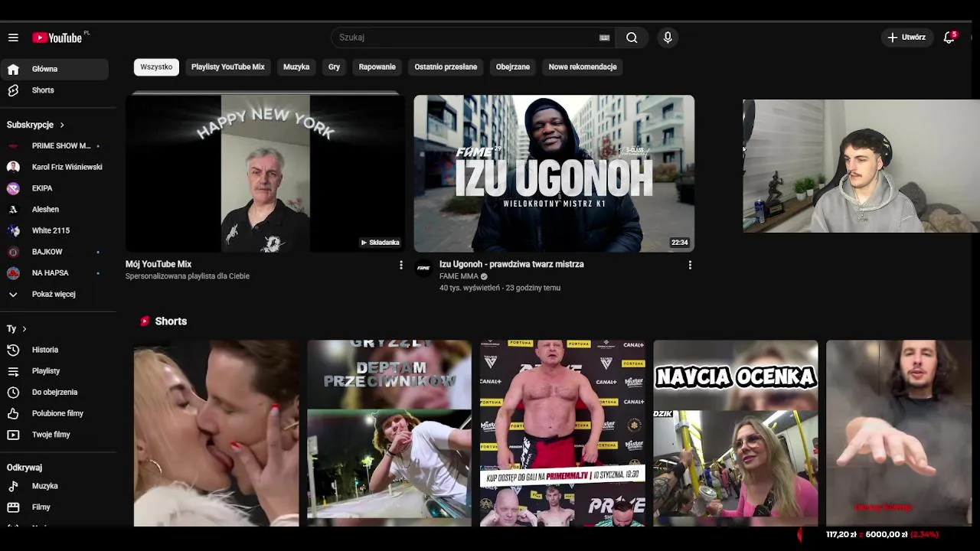The width and height of the screenshot is (980, 551).
Task: Click the Główna home icon
Action: click(x=13, y=69)
